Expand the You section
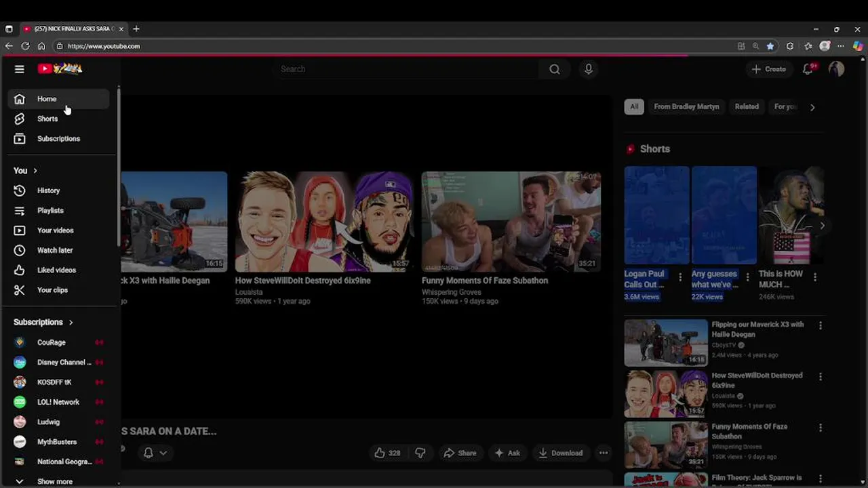The image size is (868, 488). (x=26, y=171)
